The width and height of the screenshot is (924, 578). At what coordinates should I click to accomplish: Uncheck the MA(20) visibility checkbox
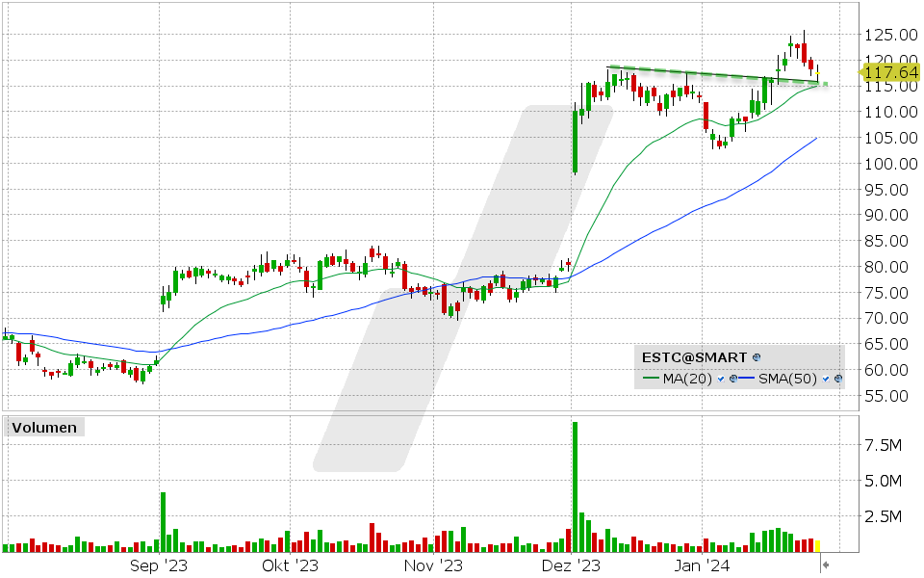click(x=722, y=380)
